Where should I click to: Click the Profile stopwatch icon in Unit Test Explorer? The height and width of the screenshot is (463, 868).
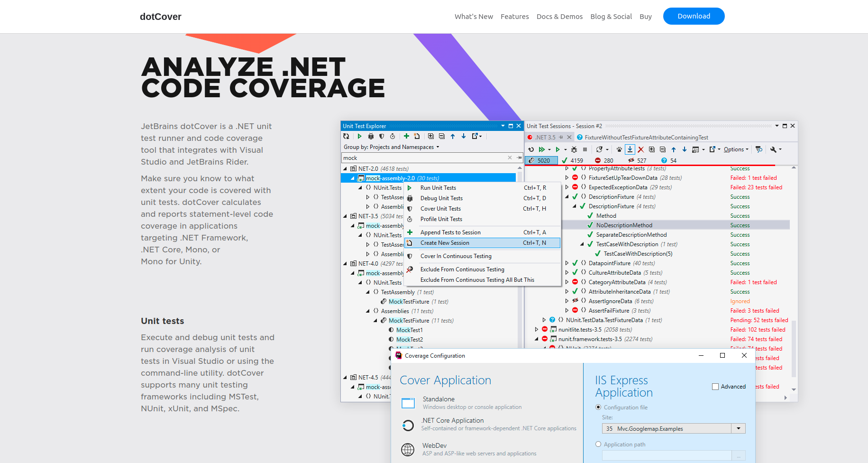coord(393,136)
